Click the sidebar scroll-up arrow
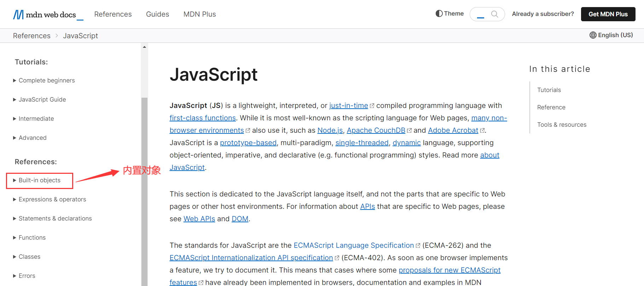The image size is (644, 286). [144, 47]
